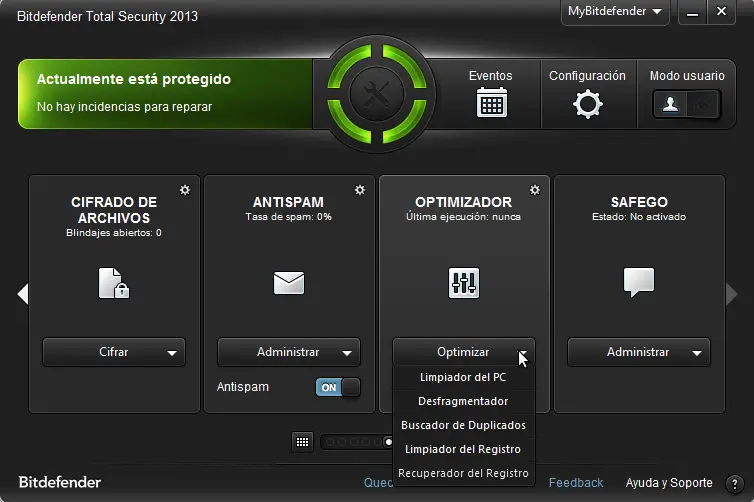754x502 pixels.
Task: Click the help question mark icon
Action: click(734, 484)
